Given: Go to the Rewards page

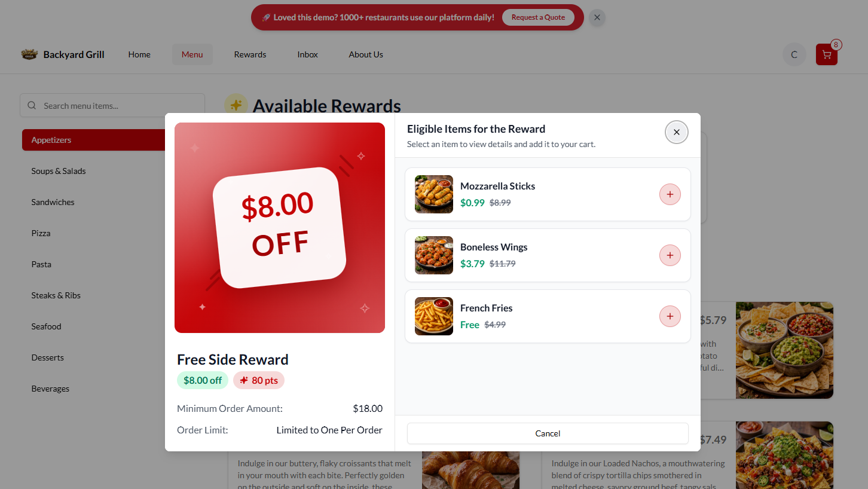Looking at the screenshot, I should pyautogui.click(x=250, y=54).
